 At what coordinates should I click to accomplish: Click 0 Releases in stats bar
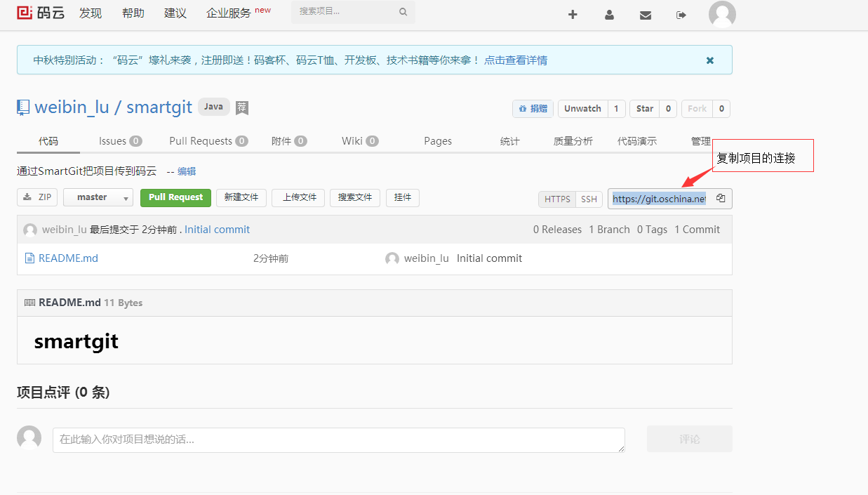557,230
